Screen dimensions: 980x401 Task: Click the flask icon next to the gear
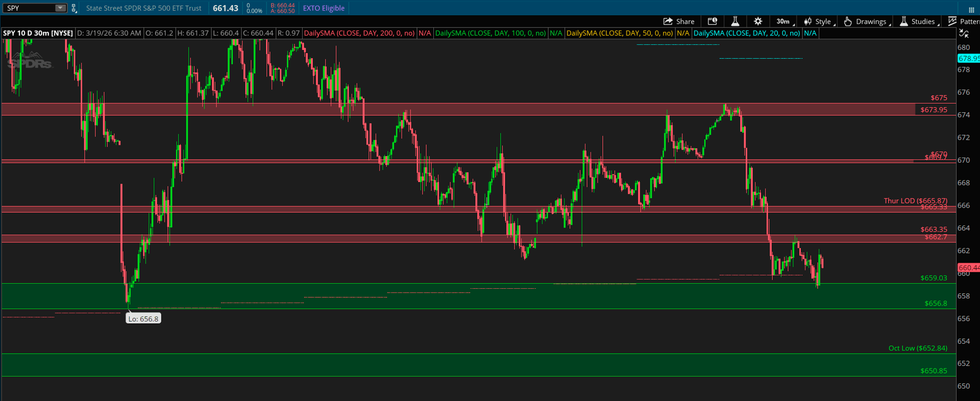735,21
